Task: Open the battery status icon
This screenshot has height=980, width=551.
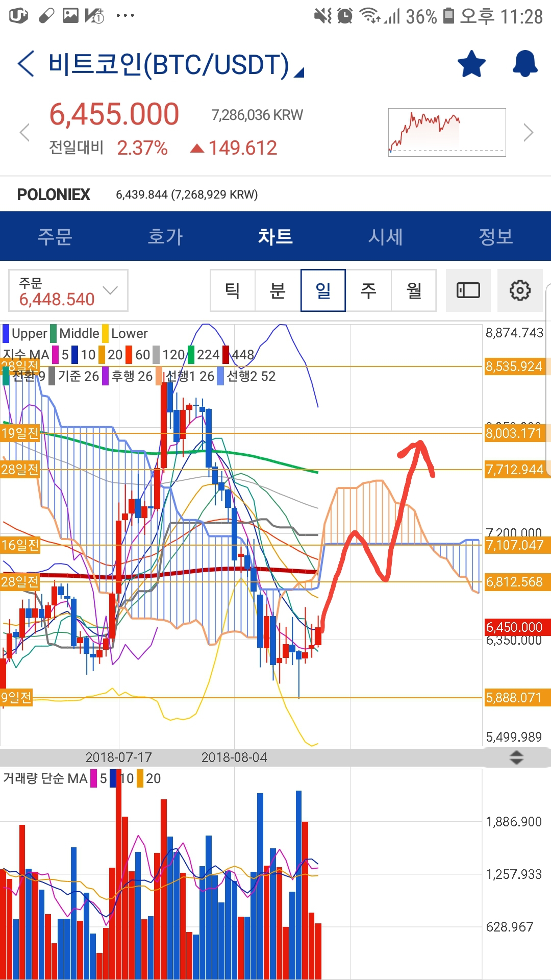Action: 448,16
